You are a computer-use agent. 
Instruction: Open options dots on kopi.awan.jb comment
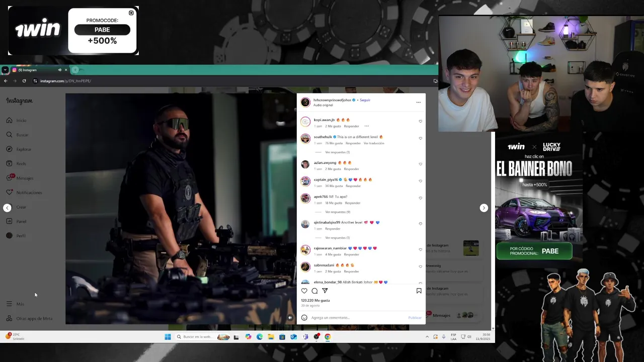(366, 126)
